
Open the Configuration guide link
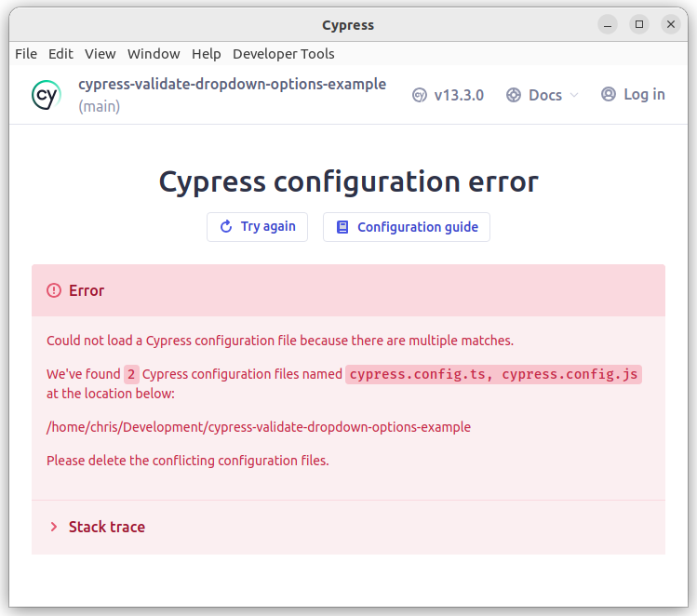pos(417,227)
